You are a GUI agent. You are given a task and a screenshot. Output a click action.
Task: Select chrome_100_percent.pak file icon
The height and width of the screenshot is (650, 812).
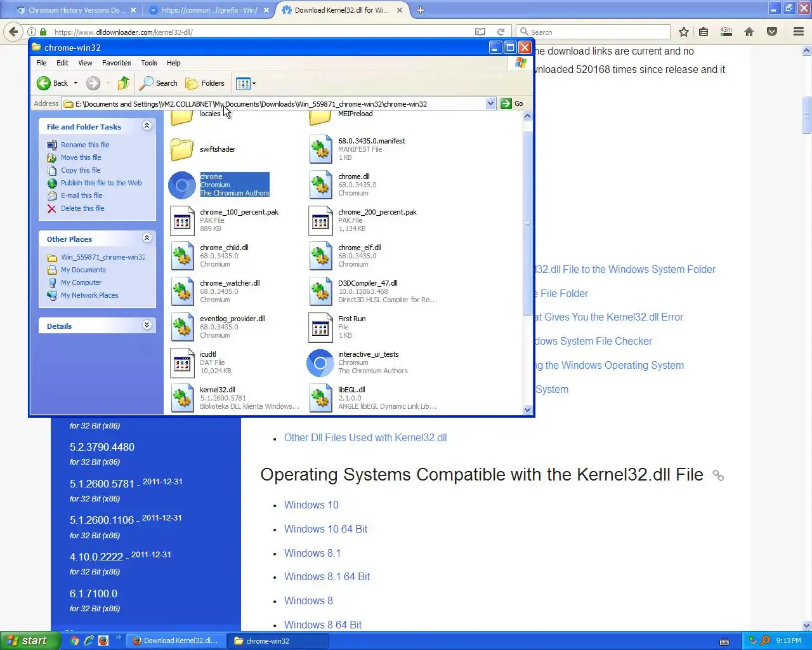[182, 221]
